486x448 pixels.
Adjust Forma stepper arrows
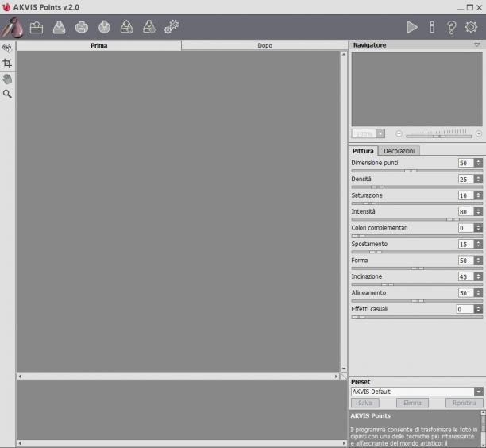pyautogui.click(x=479, y=261)
